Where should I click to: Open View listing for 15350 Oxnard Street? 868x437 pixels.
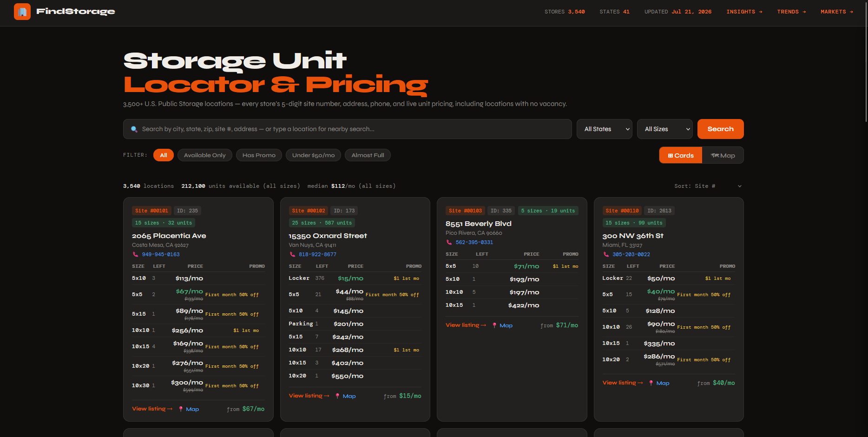[309, 396]
